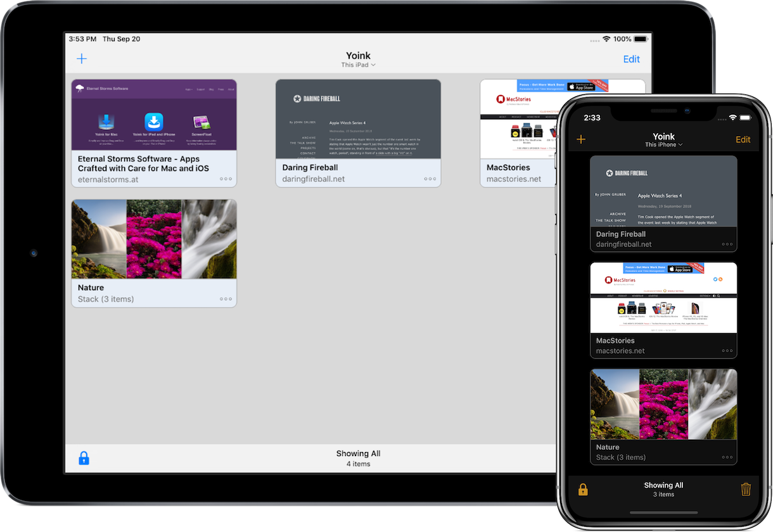Tap the '3:53 PM' clock on iPad
The height and width of the screenshot is (532, 773).
pos(82,39)
